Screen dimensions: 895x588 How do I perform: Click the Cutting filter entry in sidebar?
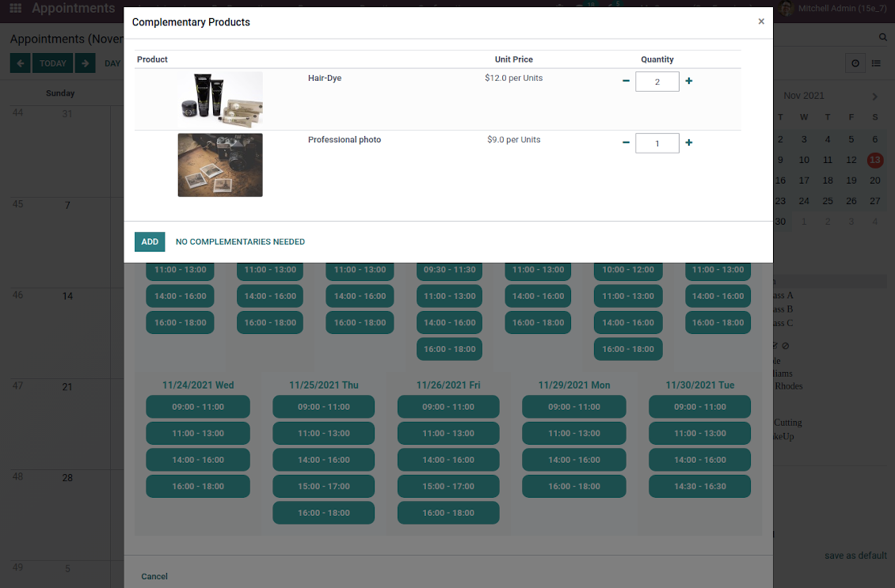pos(788,423)
